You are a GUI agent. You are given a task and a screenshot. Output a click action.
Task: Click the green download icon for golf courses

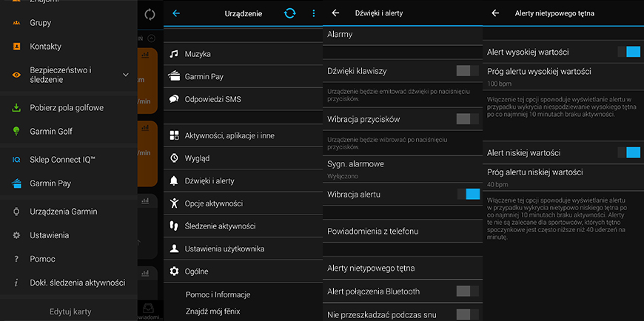coord(16,108)
